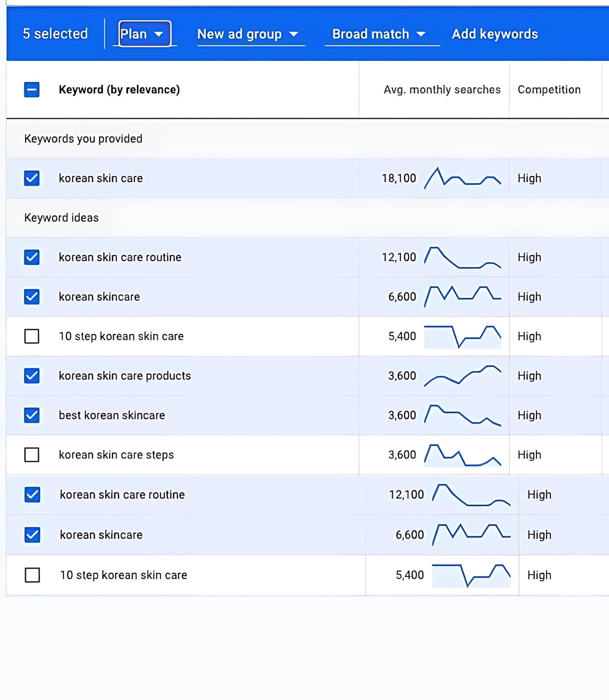Viewport: 609px width, 700px height.
Task: View trend sparkline for 'best korean skincare'
Action: 462,415
